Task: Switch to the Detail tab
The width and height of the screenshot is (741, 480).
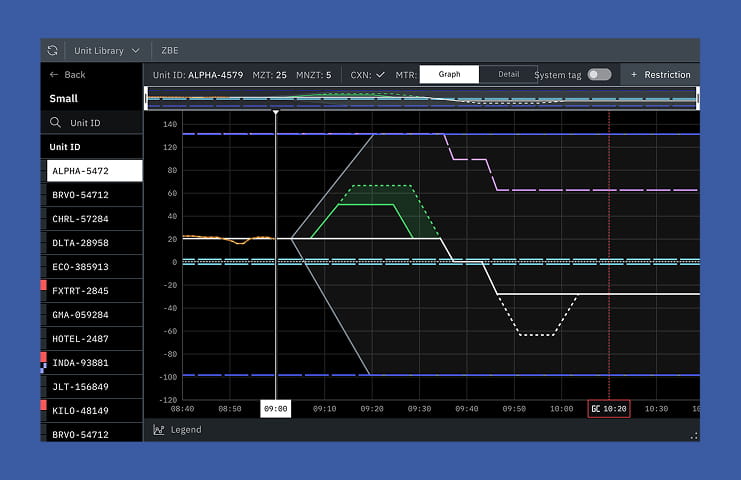Action: pyautogui.click(x=508, y=74)
